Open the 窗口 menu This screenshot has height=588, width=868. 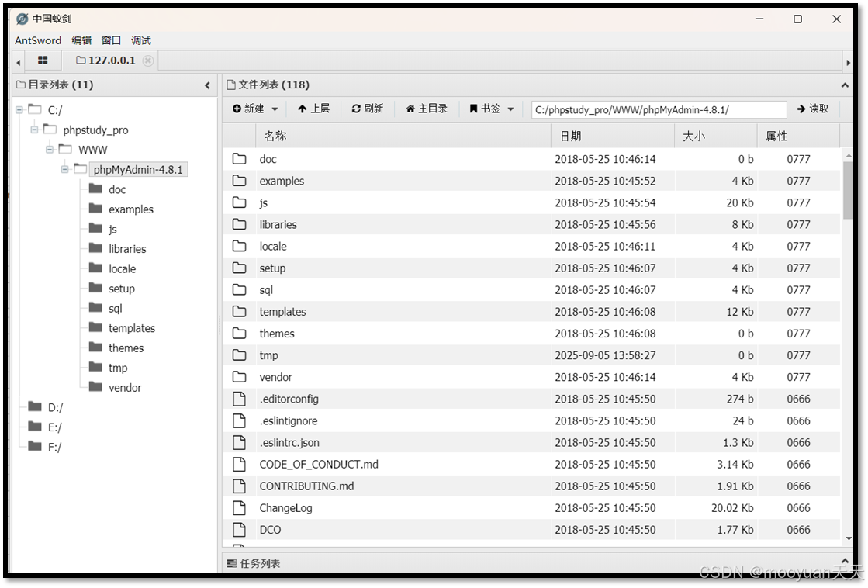point(111,40)
